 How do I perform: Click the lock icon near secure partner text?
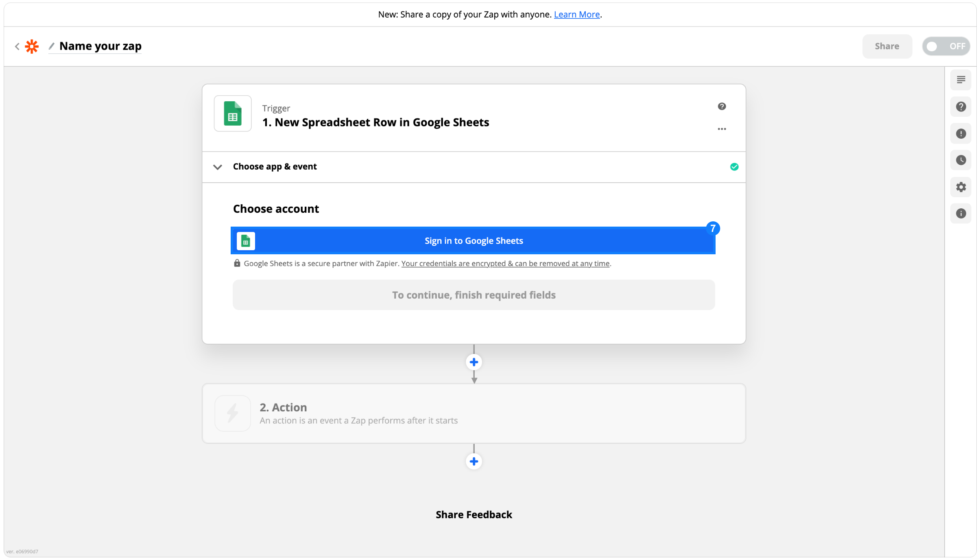237,263
